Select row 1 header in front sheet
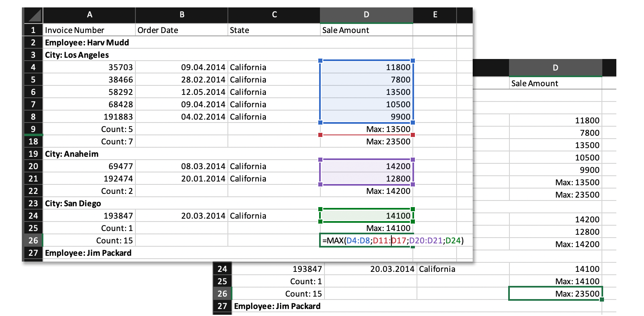This screenshot has height=316, width=644. (x=33, y=30)
